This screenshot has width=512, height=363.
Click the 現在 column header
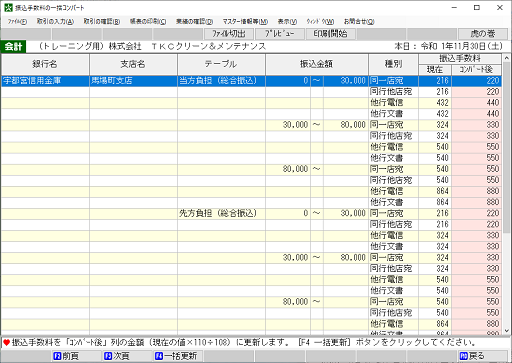pyautogui.click(x=435, y=70)
